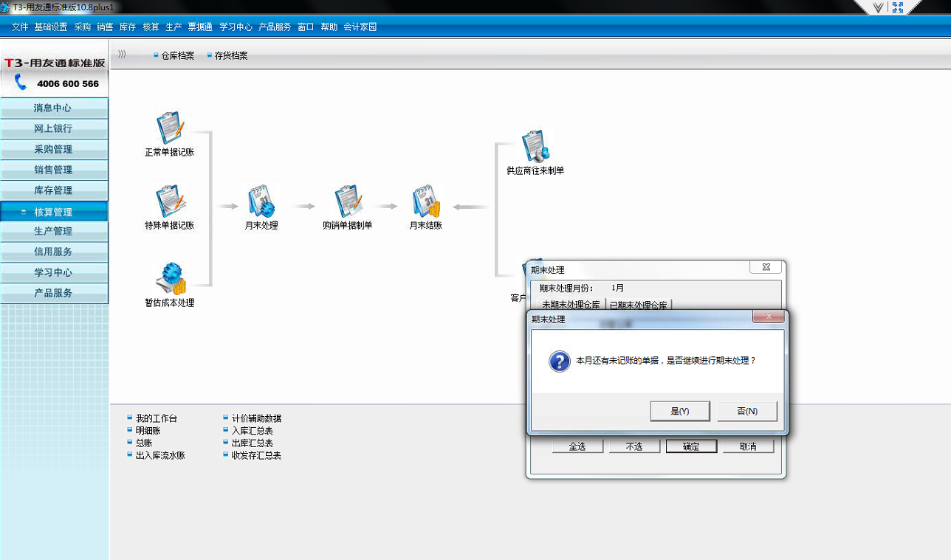Select 库存管理 in the sidebar

click(54, 190)
